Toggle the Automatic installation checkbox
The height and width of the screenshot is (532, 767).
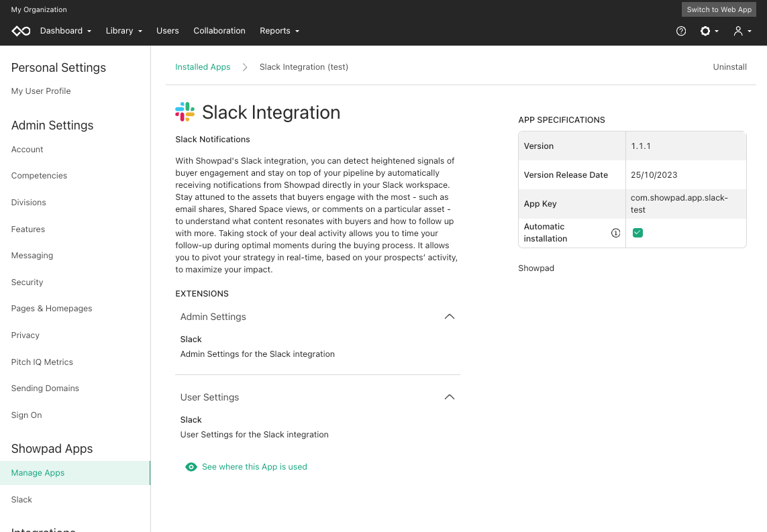[637, 233]
